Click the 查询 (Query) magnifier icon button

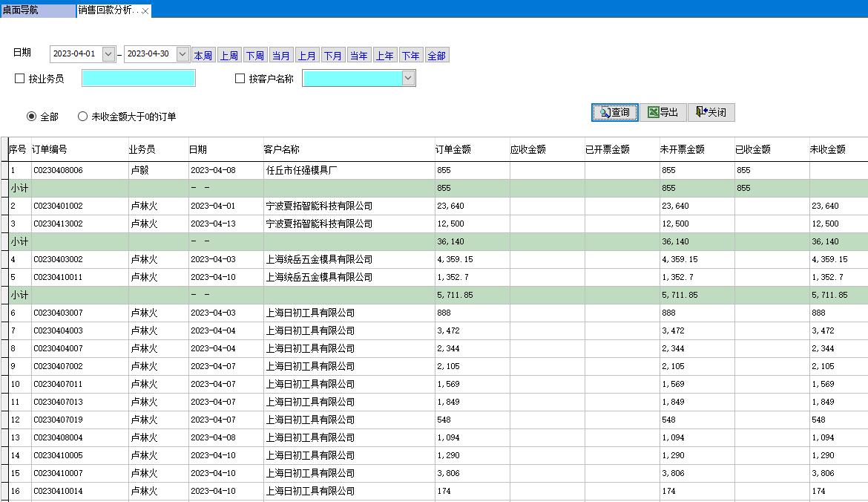pos(614,112)
